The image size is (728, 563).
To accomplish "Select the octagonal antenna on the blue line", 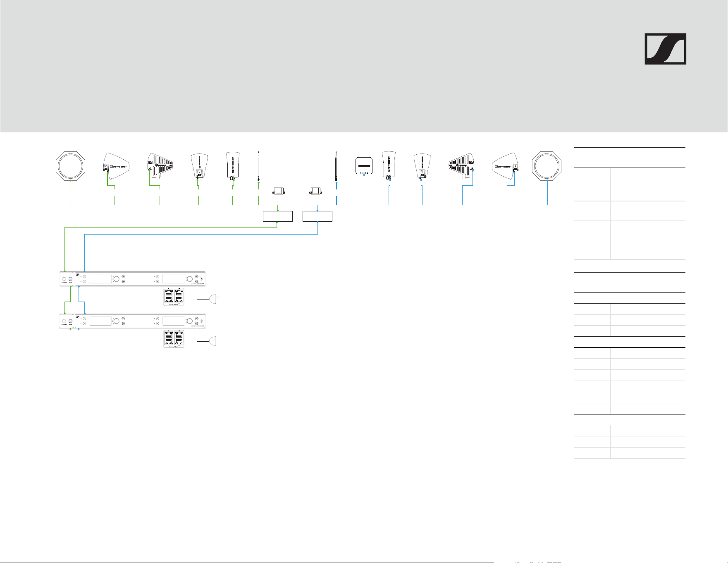I will pyautogui.click(x=547, y=165).
